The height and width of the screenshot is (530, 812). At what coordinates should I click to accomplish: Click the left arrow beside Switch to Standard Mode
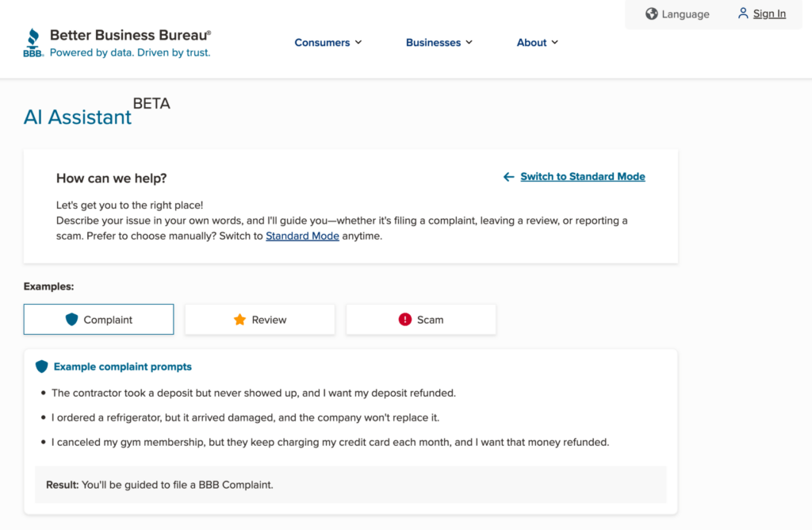tap(509, 177)
